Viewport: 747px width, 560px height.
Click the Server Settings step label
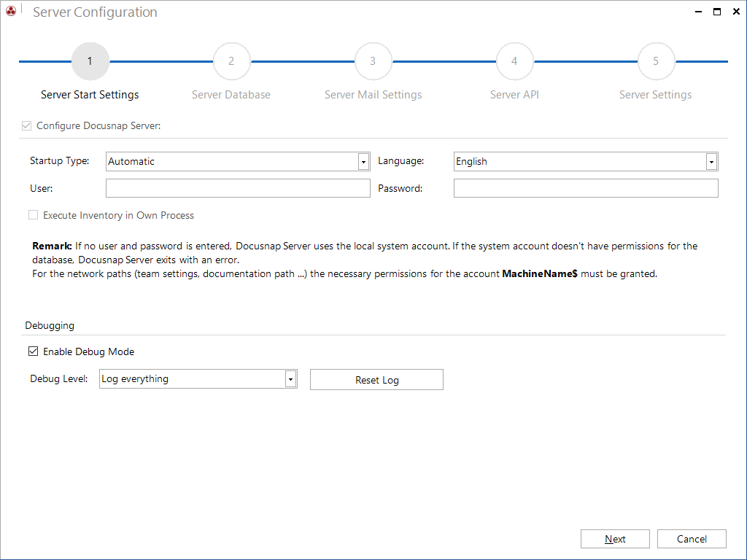pyautogui.click(x=656, y=95)
